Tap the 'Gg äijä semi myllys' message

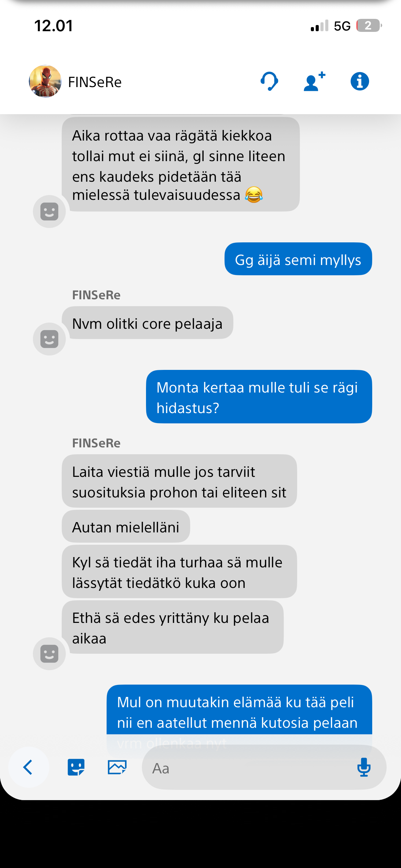pos(298,259)
